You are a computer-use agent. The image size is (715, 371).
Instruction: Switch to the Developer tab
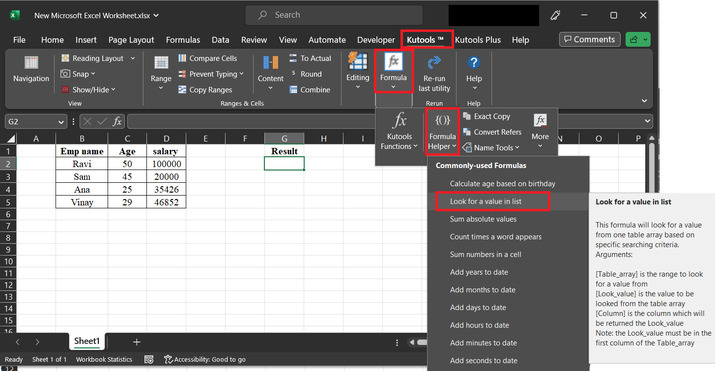[x=376, y=40]
